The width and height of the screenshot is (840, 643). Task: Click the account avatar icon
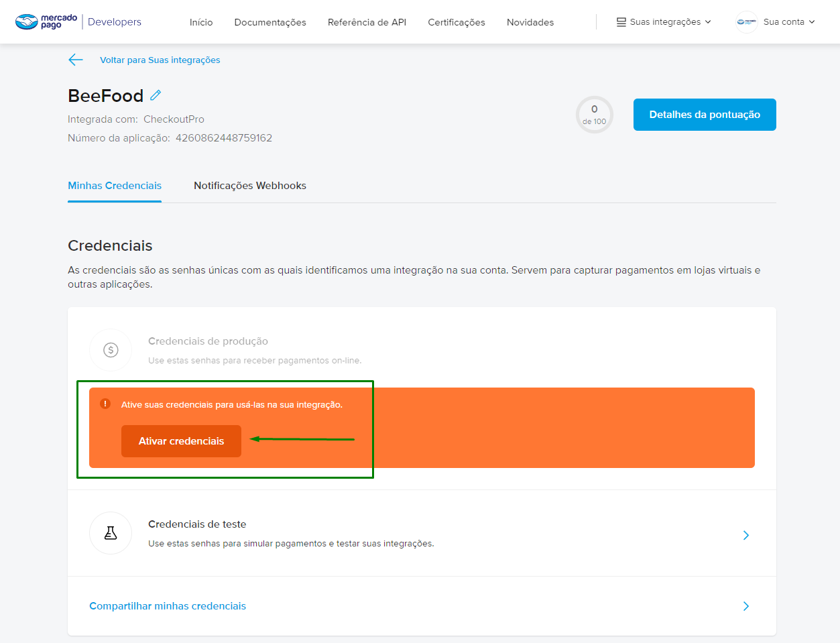[746, 22]
